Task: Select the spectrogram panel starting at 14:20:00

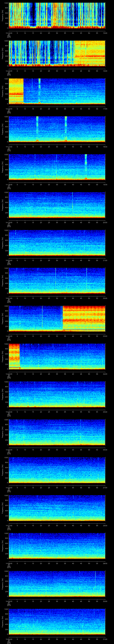Action: (x=57, y=243)
